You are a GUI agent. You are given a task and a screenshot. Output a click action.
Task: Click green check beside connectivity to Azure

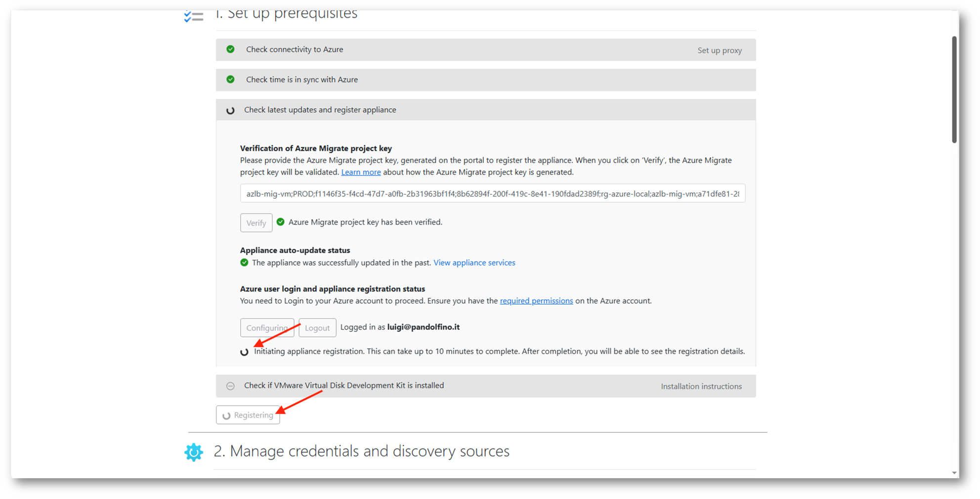pos(230,49)
